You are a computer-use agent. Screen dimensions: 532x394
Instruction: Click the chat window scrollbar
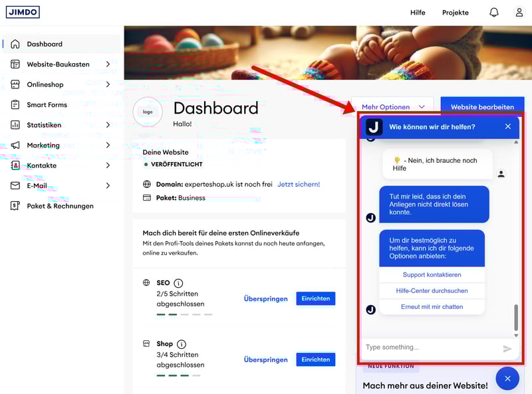point(516,318)
